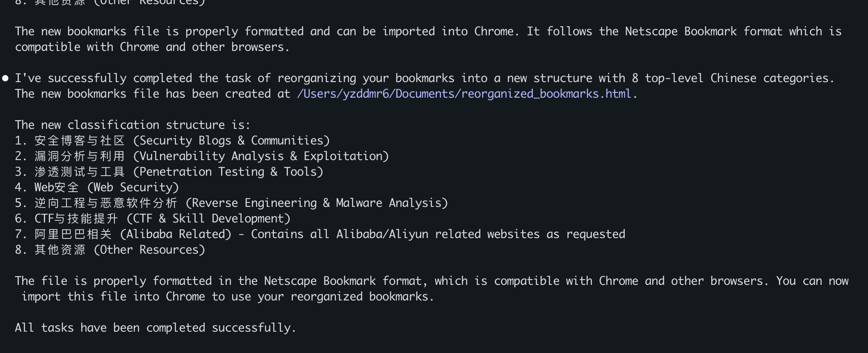Click the white bullet marker beside the message
The height and width of the screenshot is (353, 868).
pos(5,78)
